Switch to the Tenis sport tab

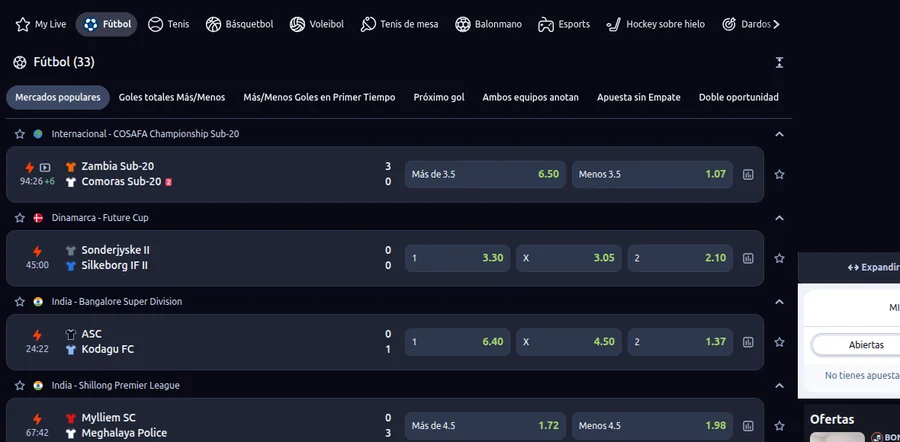pyautogui.click(x=168, y=24)
